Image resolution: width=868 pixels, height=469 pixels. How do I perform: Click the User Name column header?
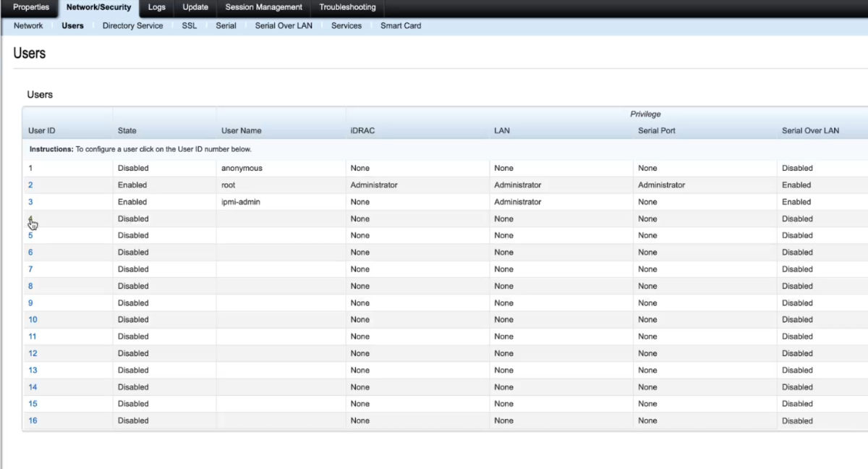tap(241, 131)
